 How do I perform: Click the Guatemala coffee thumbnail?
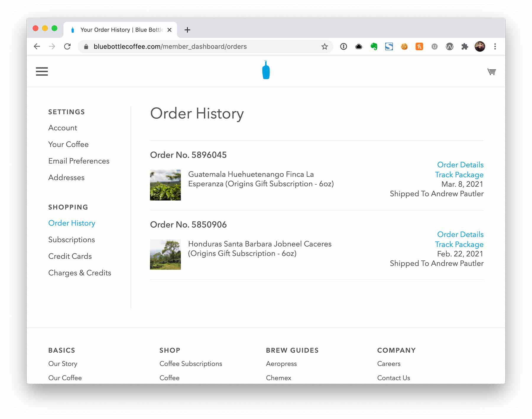pyautogui.click(x=165, y=185)
